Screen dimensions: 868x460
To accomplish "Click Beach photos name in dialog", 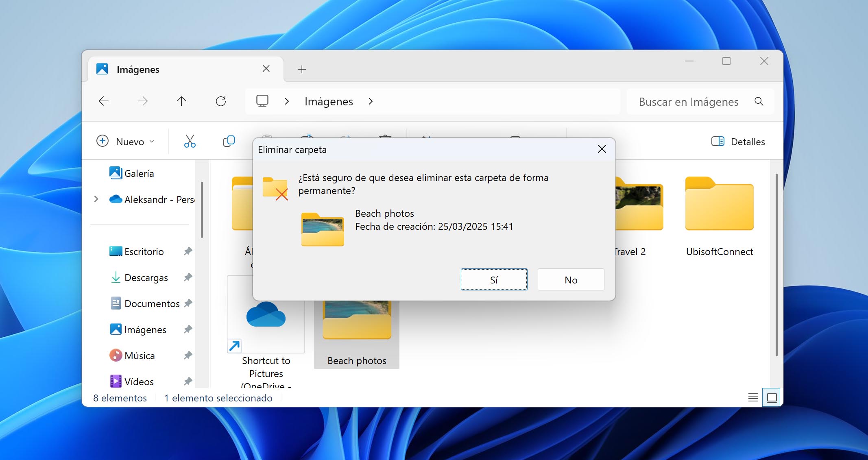I will tap(384, 214).
